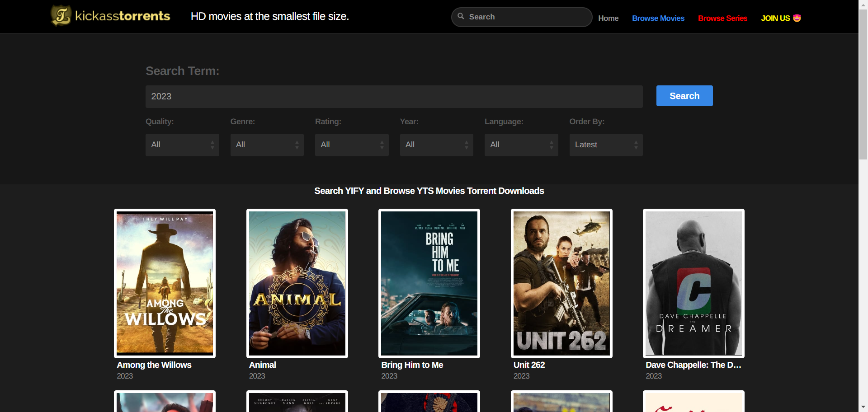Open the Genre dropdown
The width and height of the screenshot is (868, 412).
click(x=267, y=145)
